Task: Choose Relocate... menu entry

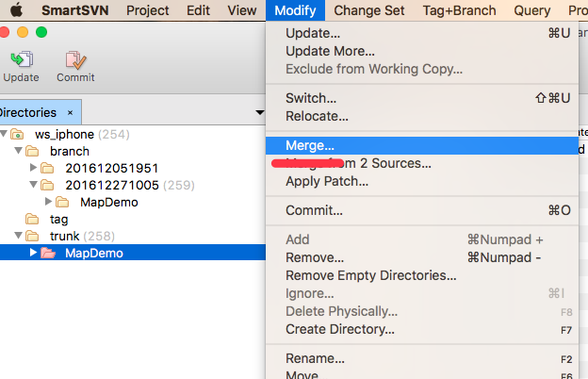Action: point(422,116)
